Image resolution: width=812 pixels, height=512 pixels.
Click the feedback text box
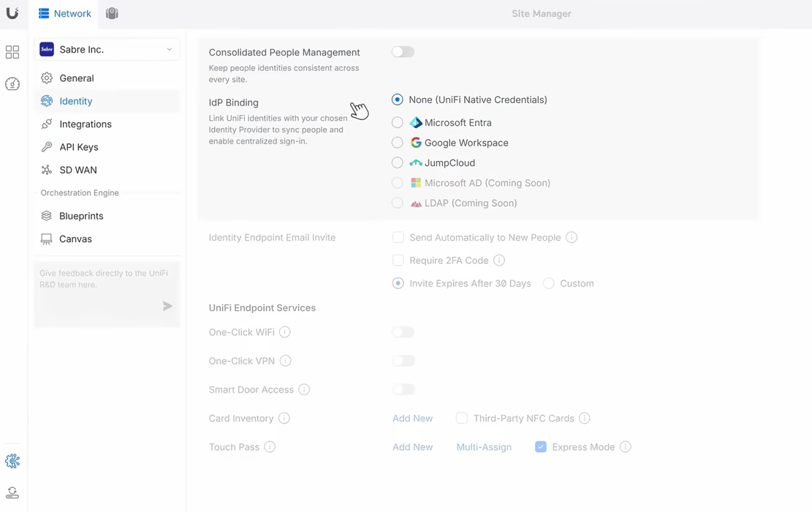[107, 294]
